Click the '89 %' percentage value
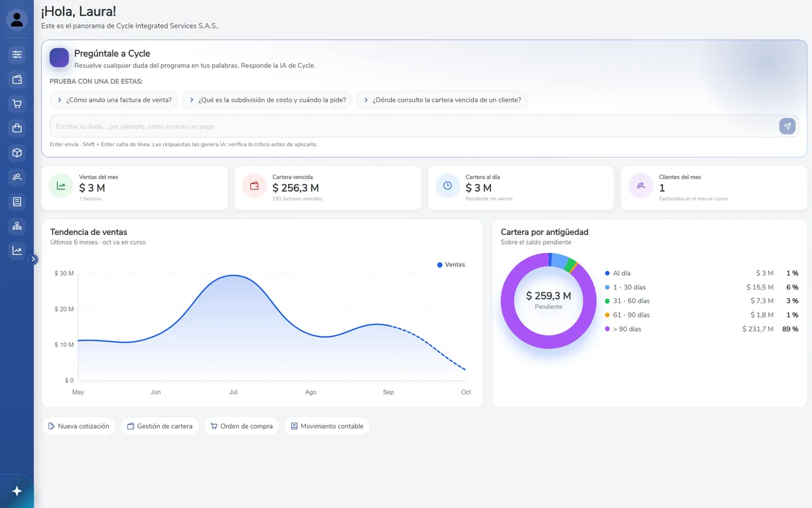The width and height of the screenshot is (812, 508). [790, 329]
